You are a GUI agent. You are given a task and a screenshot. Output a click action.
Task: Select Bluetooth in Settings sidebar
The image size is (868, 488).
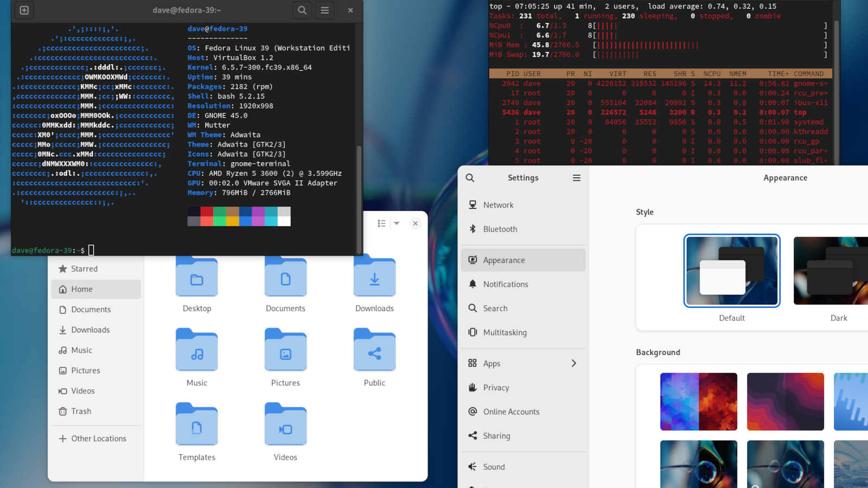click(500, 229)
